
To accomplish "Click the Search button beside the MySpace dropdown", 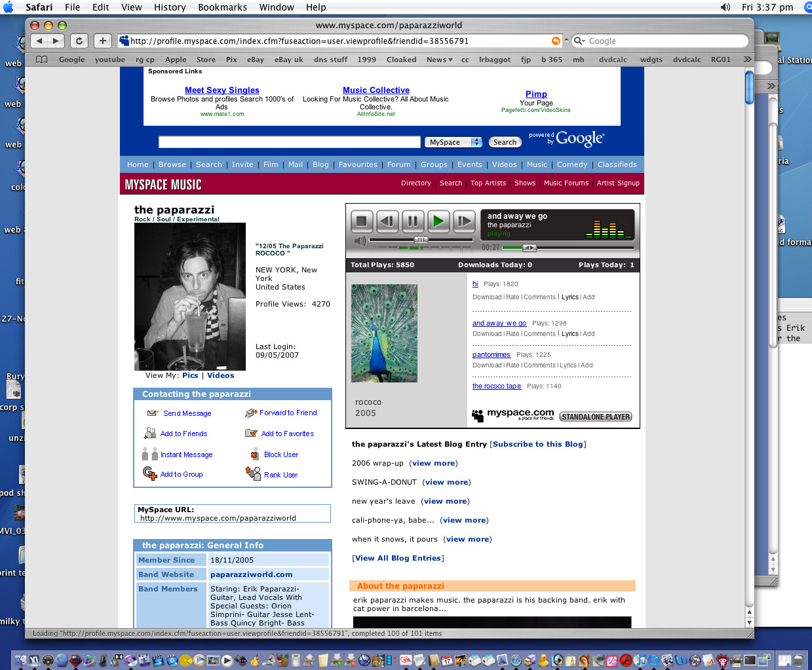I will tap(505, 142).
